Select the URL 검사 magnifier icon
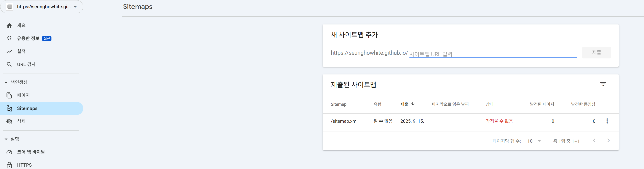 click(9, 65)
